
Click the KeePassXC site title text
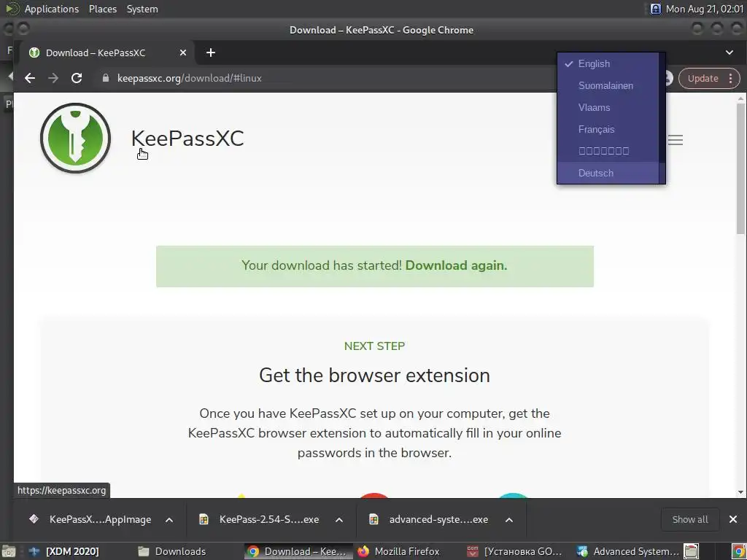coord(187,139)
